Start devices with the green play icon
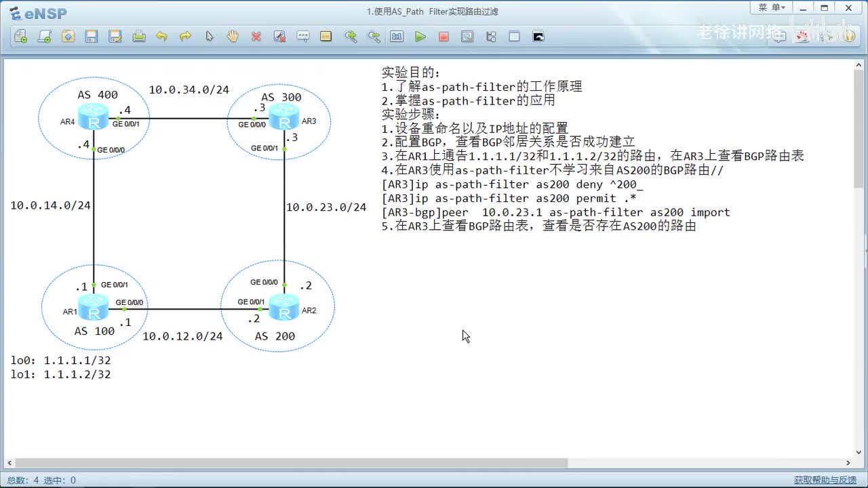The height and width of the screenshot is (488, 868). (420, 37)
